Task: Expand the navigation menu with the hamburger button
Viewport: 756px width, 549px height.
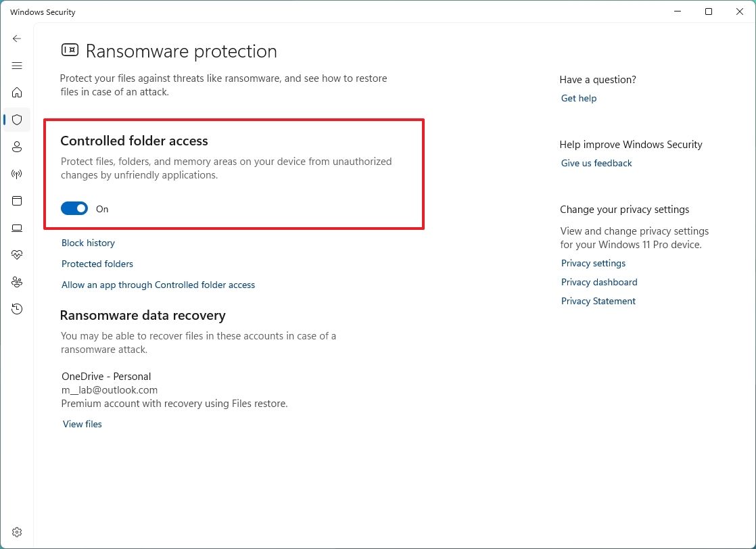Action: point(17,66)
